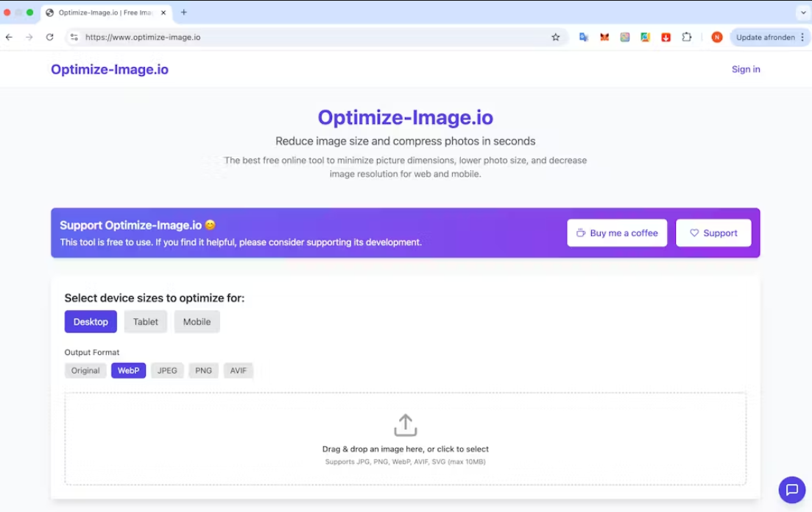Choose PNG output format
Image resolution: width=812 pixels, height=512 pixels.
203,371
